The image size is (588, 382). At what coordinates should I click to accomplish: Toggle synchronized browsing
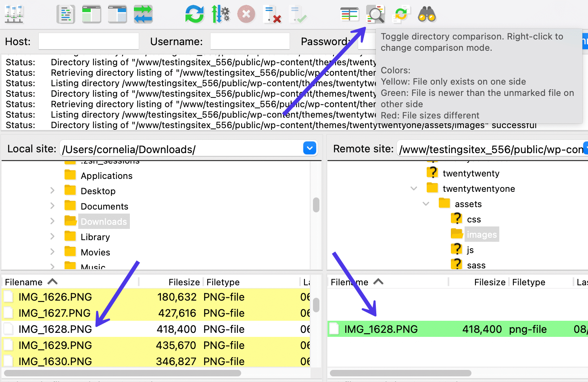tap(401, 15)
